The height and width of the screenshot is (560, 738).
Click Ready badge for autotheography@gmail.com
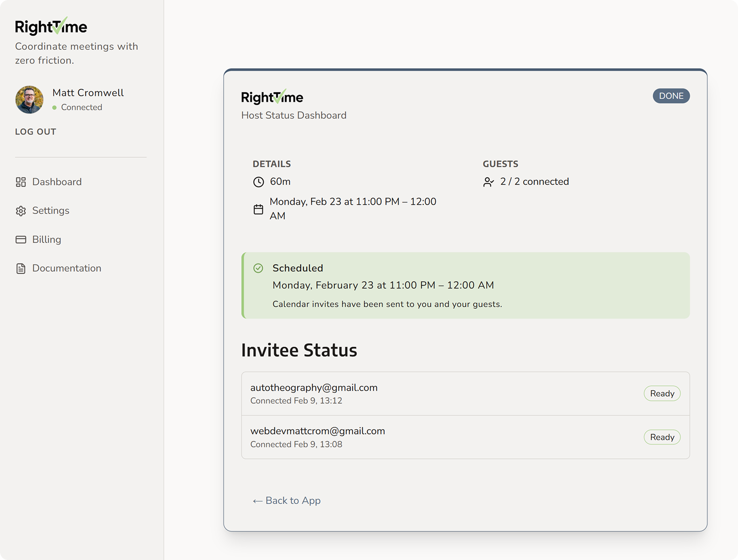(662, 394)
